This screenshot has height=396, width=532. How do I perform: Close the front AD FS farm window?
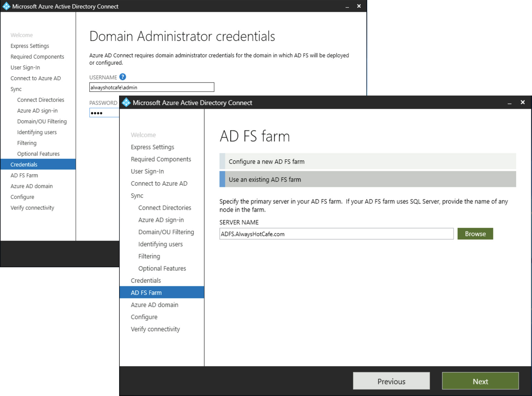tap(522, 102)
